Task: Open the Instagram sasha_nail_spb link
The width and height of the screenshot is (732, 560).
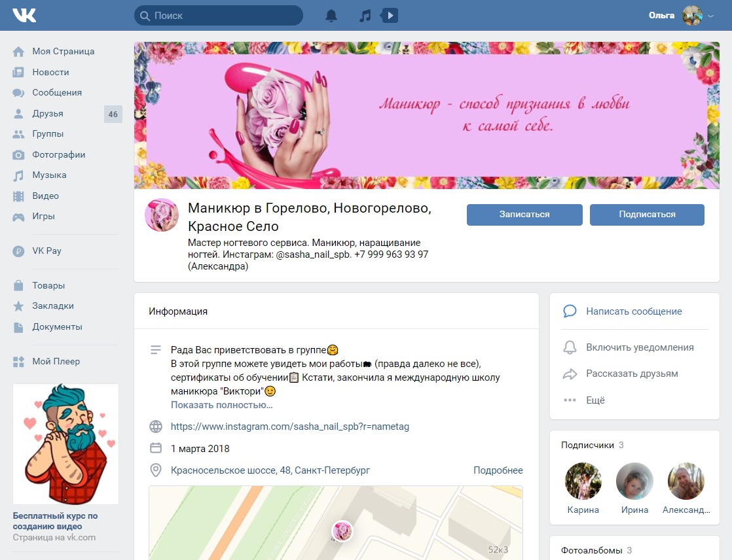Action: pos(290,426)
